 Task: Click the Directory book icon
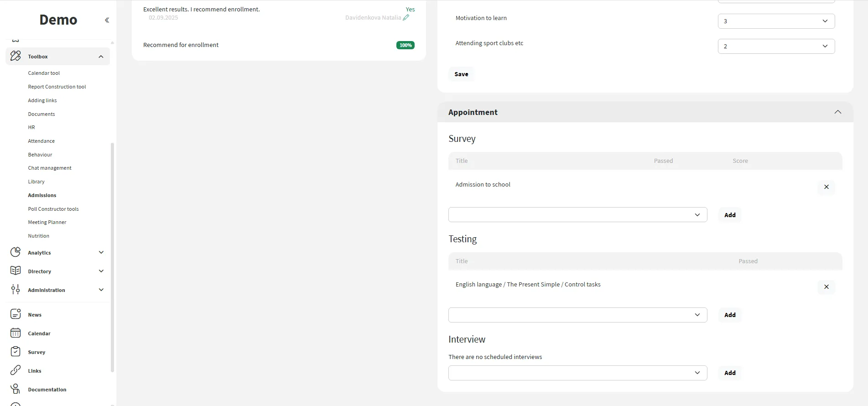[16, 271]
